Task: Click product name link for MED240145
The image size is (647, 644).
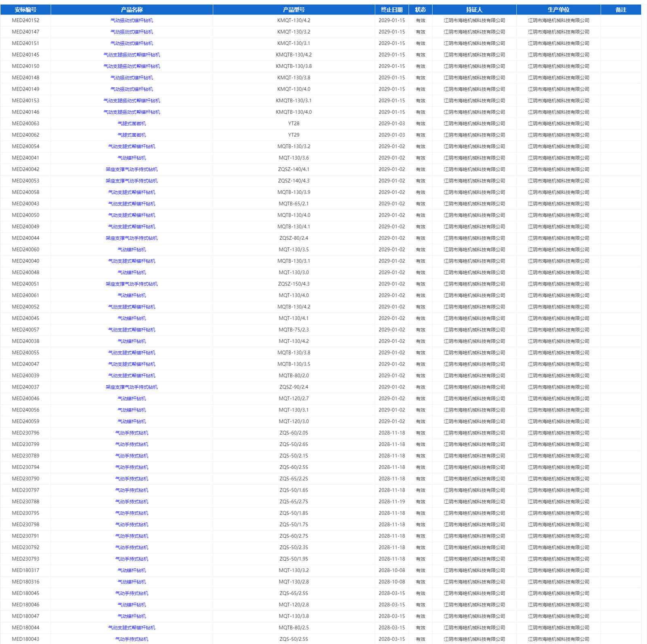Action: (x=131, y=55)
